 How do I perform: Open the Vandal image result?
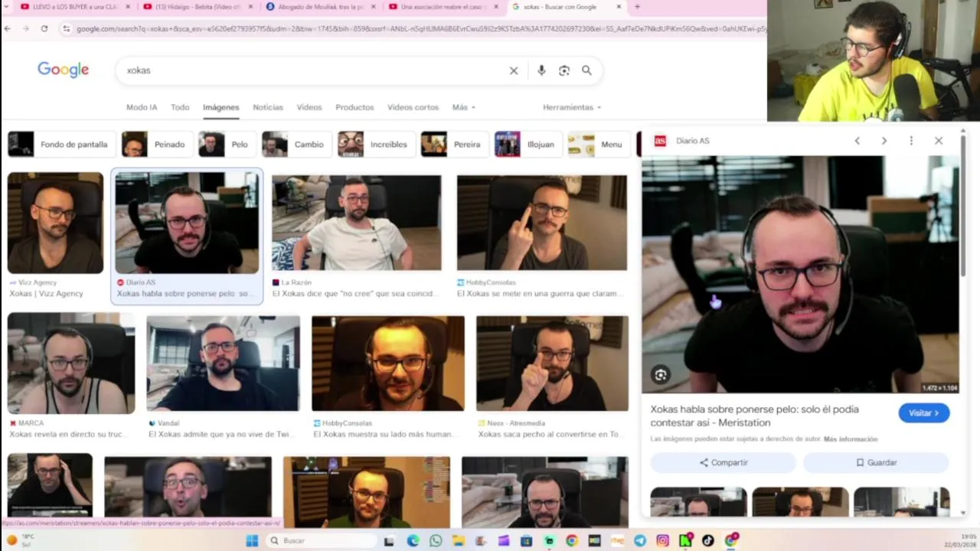pos(223,377)
